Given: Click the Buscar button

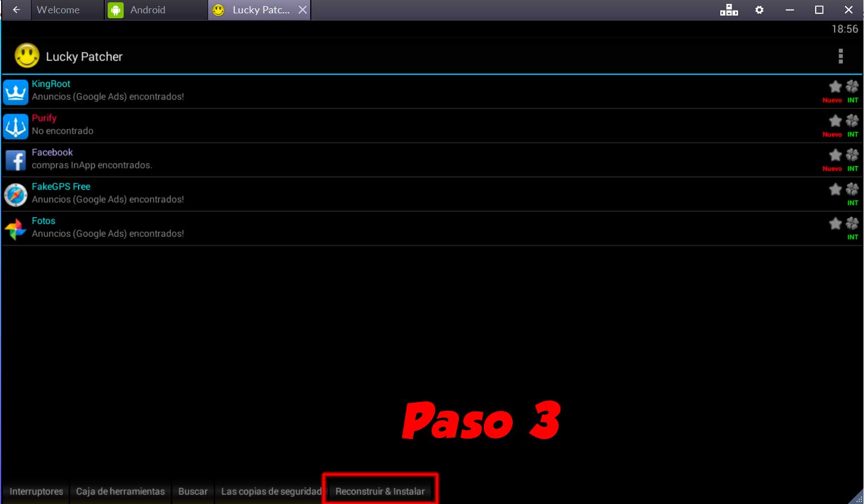Looking at the screenshot, I should pyautogui.click(x=193, y=491).
